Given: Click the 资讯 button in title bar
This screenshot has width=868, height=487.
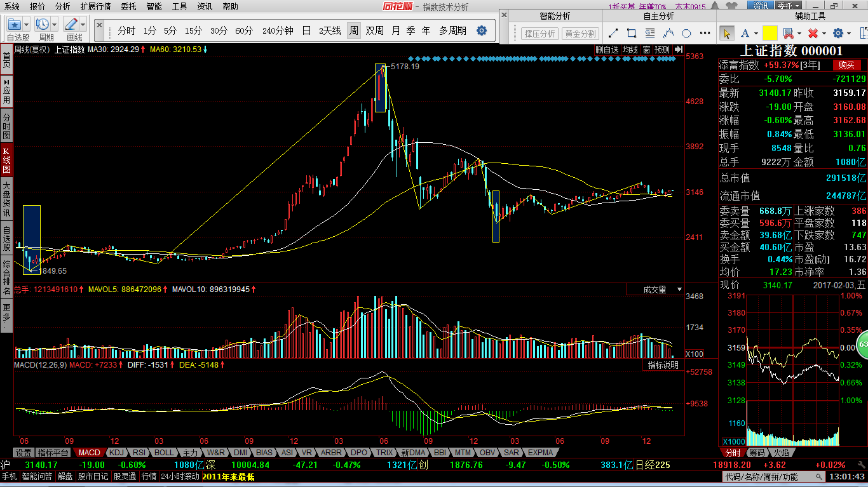Looking at the screenshot, I should pyautogui.click(x=760, y=6).
